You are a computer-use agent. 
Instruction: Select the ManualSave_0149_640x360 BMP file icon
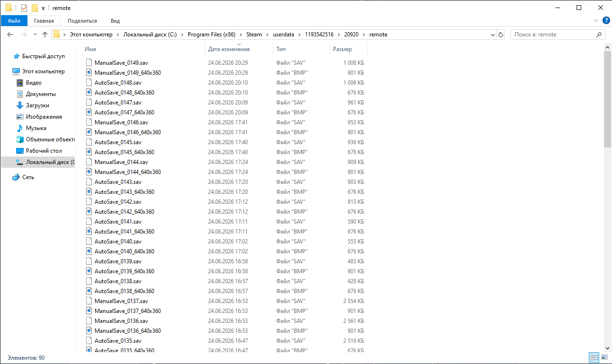tap(89, 72)
